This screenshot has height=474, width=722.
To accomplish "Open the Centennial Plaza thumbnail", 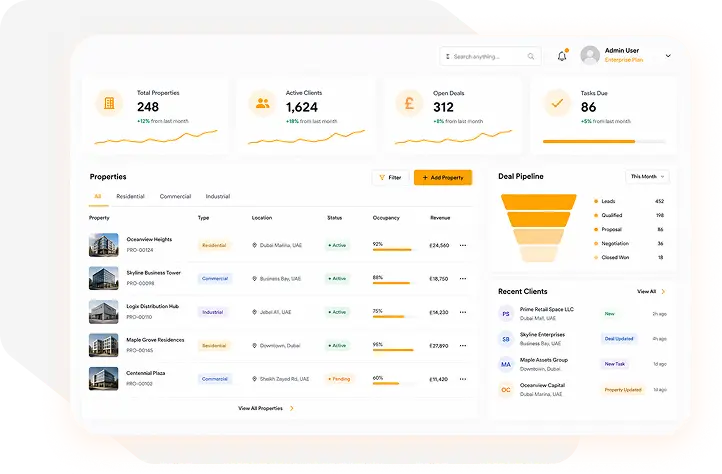I will pos(104,379).
